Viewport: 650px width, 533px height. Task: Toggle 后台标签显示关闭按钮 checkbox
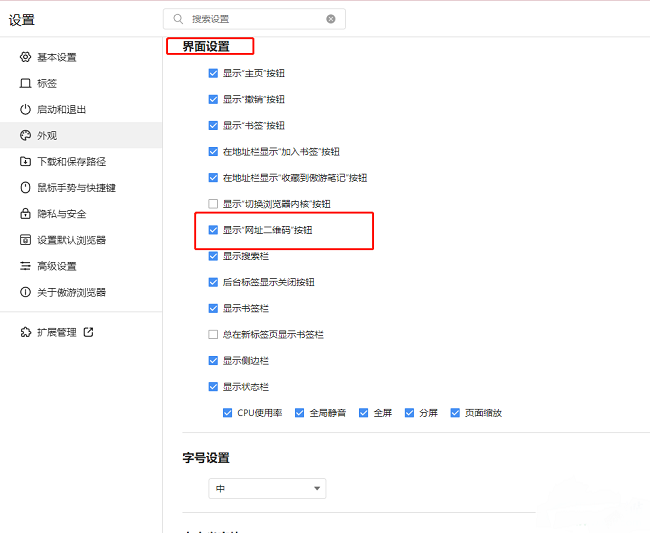(x=213, y=282)
